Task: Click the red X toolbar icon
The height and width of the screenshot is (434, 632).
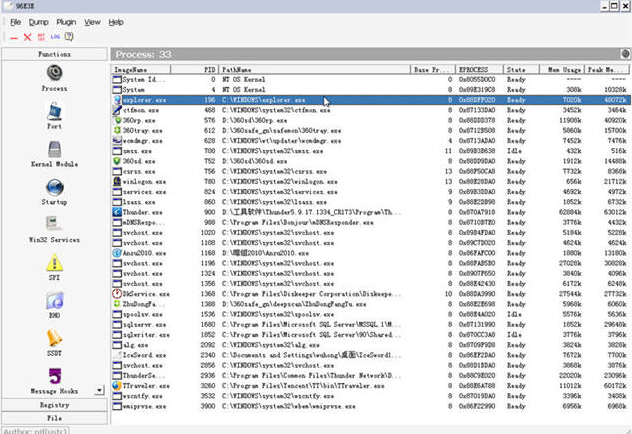Action: click(x=26, y=36)
